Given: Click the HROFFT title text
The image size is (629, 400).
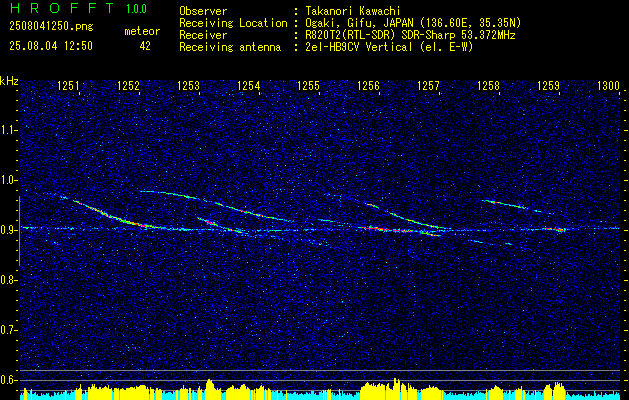Looking at the screenshot, I should coord(62,8).
